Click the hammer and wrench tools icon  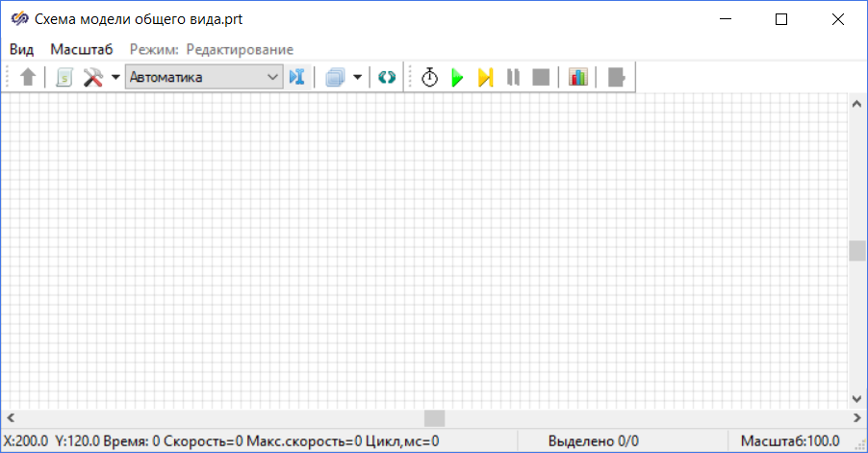click(x=93, y=78)
